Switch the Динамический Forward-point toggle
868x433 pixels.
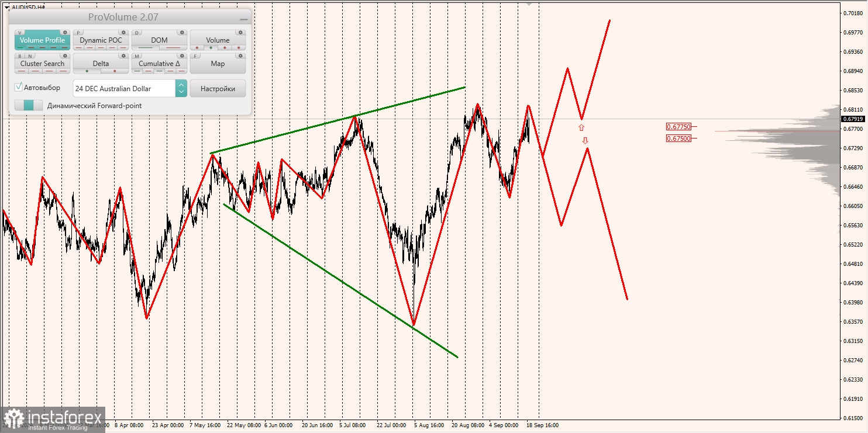29,105
